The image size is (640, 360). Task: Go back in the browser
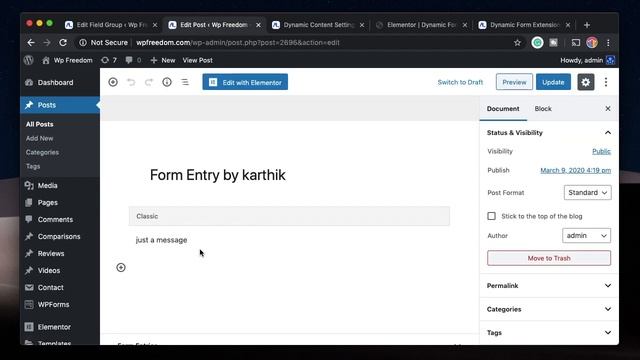tap(31, 42)
